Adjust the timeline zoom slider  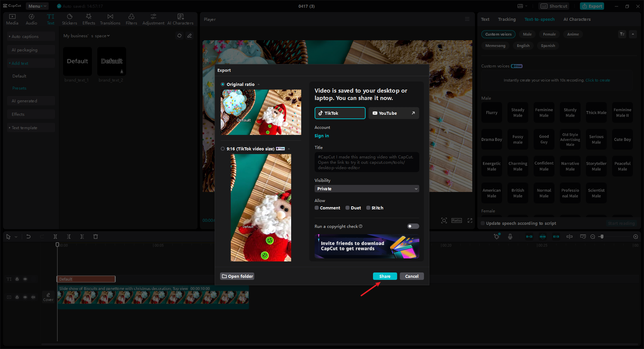tap(602, 237)
